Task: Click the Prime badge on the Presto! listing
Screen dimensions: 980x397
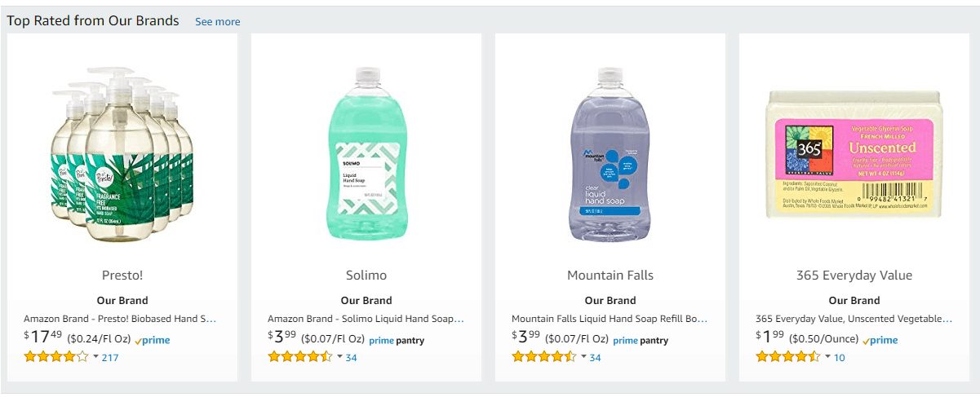Action: pos(152,340)
